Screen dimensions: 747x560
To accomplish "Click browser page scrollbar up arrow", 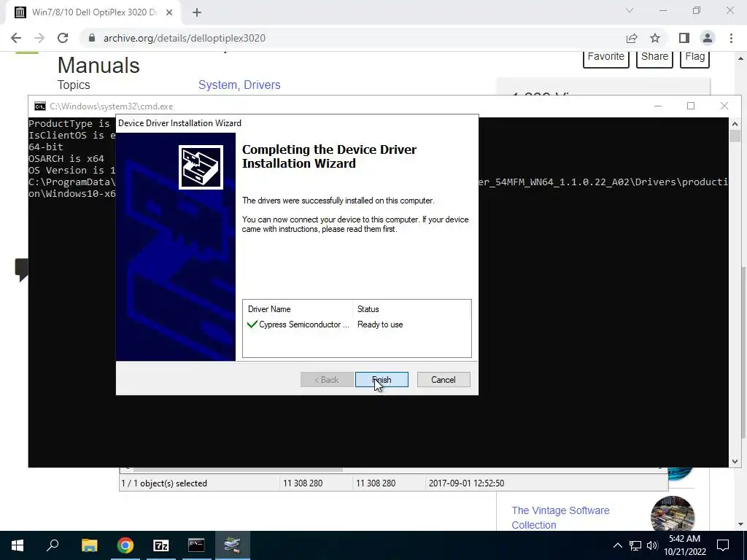I will click(741, 58).
